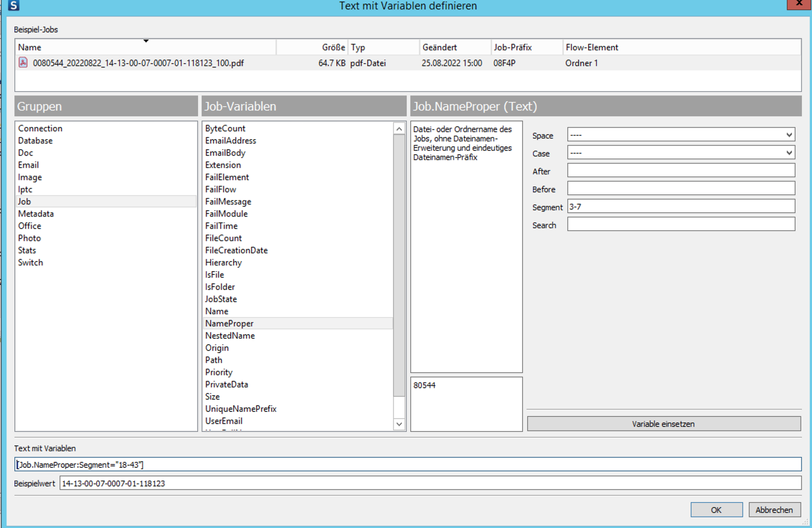
Task: Select the Metadata group
Action: [x=36, y=214]
